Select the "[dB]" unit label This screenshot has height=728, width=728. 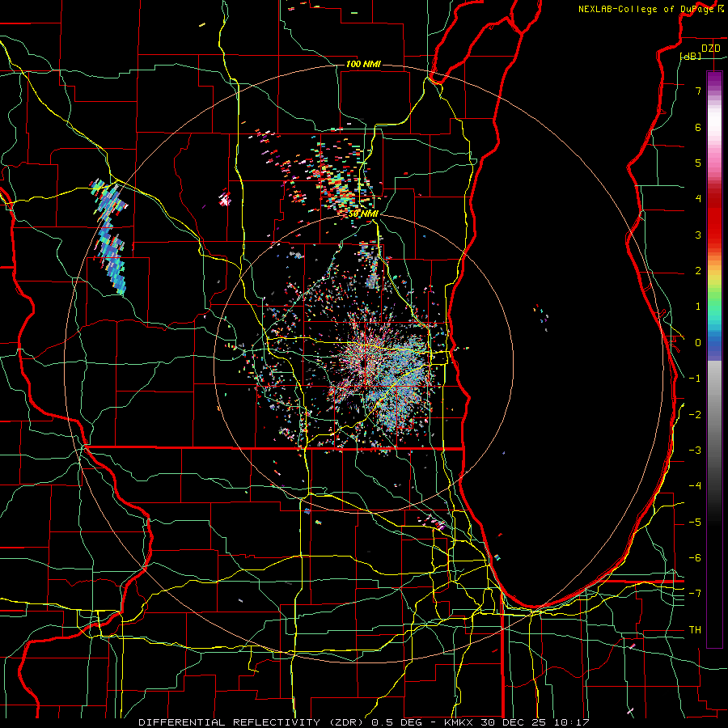coord(691,56)
